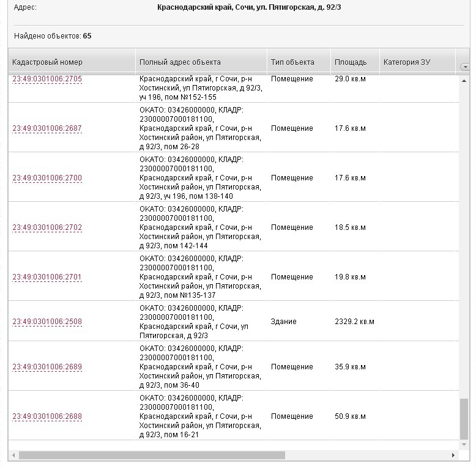The image size is (476, 469).
Task: Open cadastral number 23:49:0301006:2700
Action: click(x=47, y=178)
